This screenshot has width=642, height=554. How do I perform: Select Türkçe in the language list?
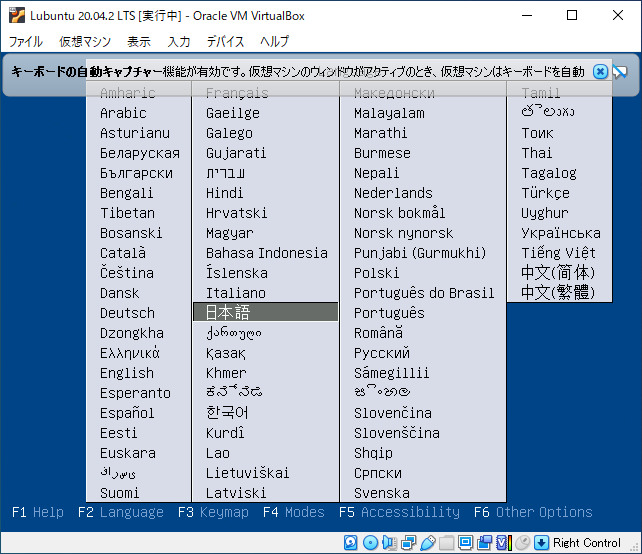coord(545,193)
